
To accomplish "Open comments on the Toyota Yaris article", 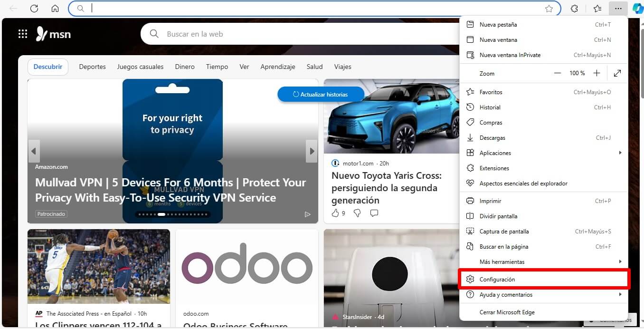I will tap(374, 213).
